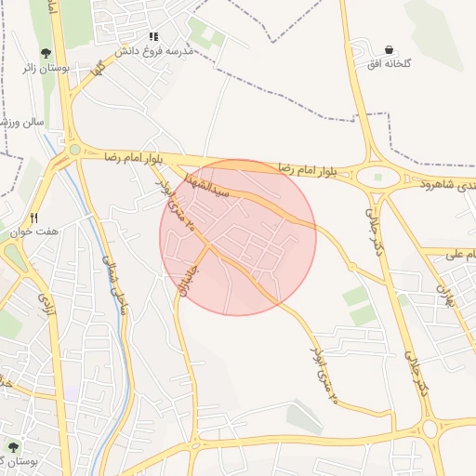Click the tree icon for بوستان زائر park

pyautogui.click(x=46, y=53)
